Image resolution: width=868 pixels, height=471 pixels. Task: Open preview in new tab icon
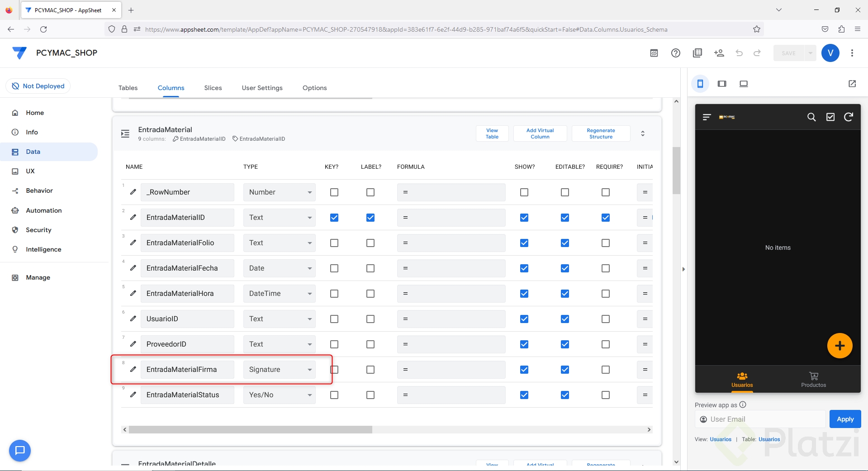pos(852,84)
